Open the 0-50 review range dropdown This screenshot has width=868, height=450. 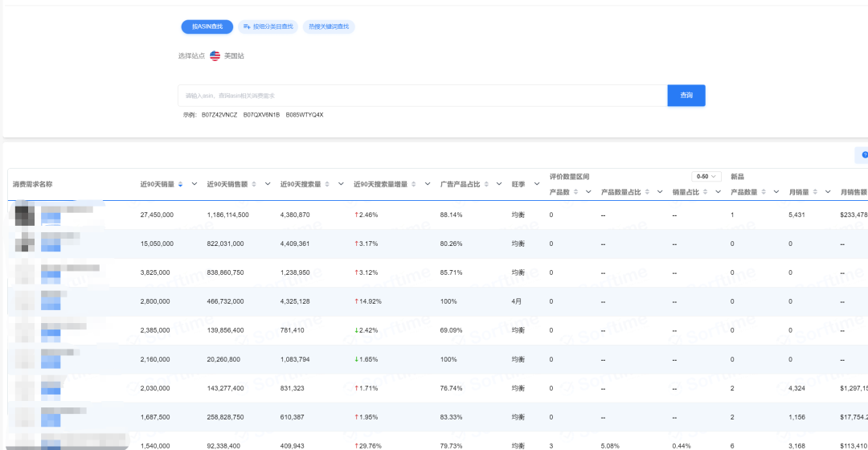tap(707, 176)
